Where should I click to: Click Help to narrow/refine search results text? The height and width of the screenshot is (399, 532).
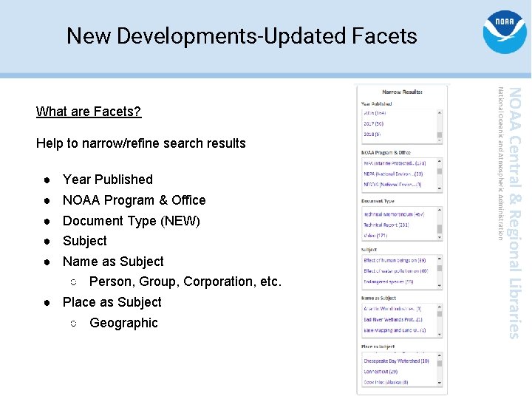[141, 143]
